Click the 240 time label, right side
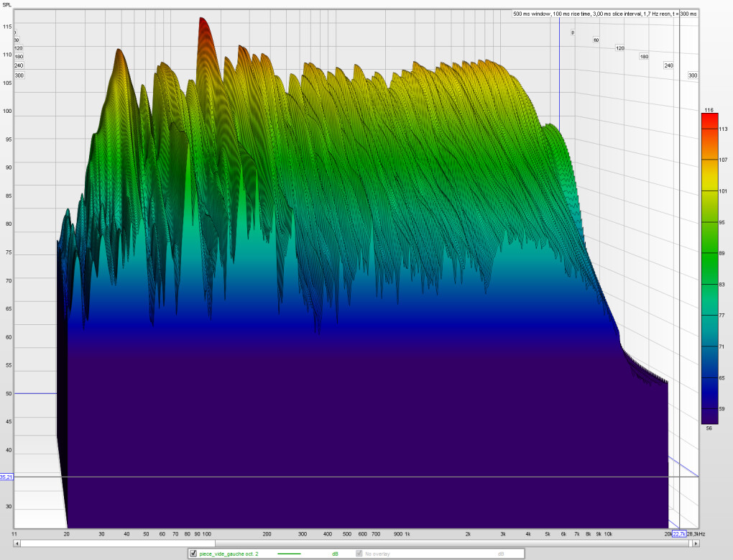The image size is (733, 560). coord(668,65)
